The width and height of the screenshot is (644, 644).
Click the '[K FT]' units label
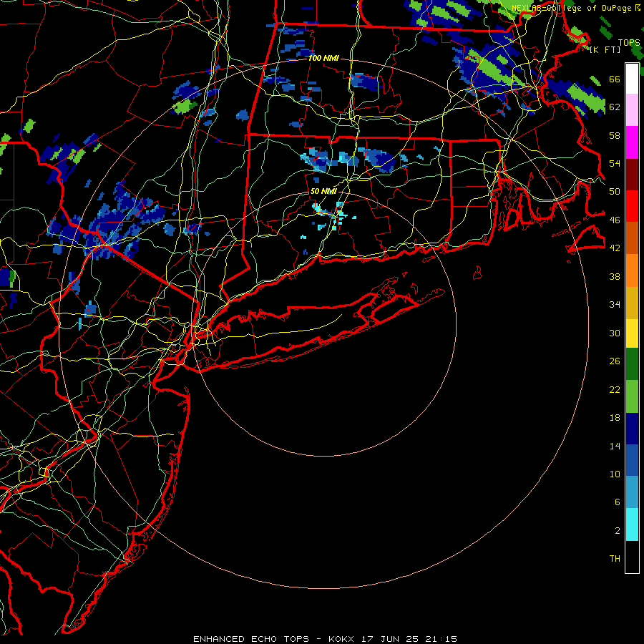(605, 49)
